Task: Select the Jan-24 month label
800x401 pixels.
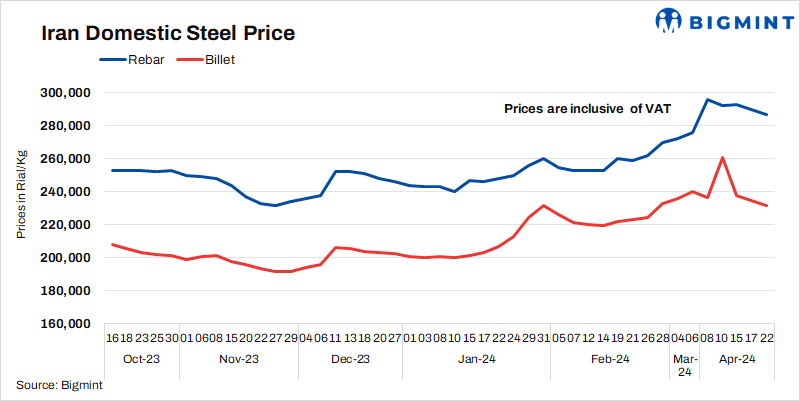Action: [x=476, y=359]
